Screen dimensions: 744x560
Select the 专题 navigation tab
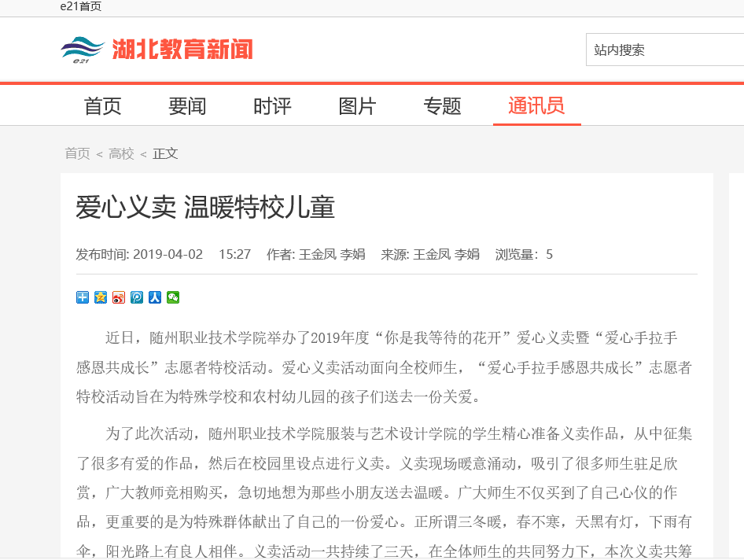(442, 106)
